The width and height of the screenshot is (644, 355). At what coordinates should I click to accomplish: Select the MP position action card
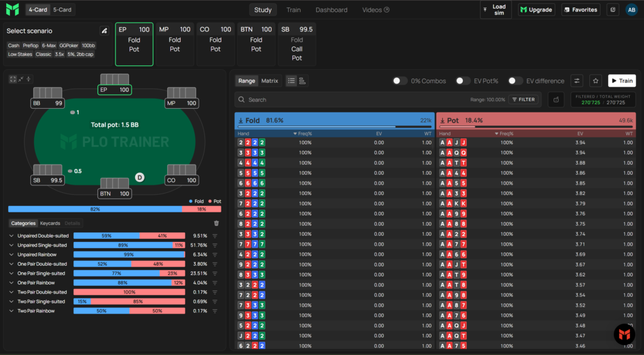coord(175,44)
